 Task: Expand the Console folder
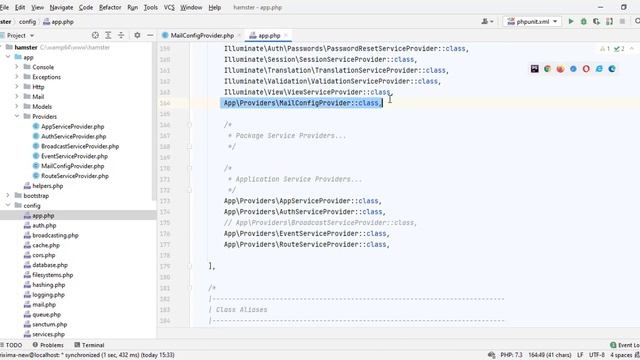click(x=17, y=67)
